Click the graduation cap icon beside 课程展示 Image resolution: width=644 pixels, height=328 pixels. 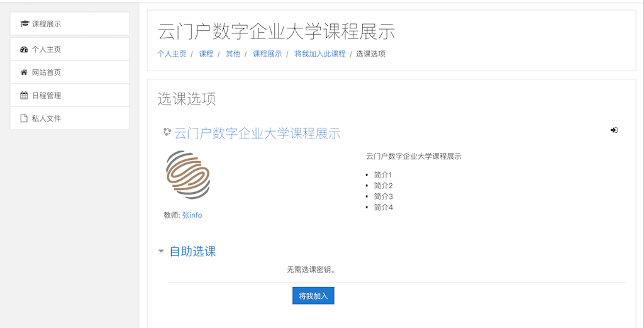click(25, 24)
